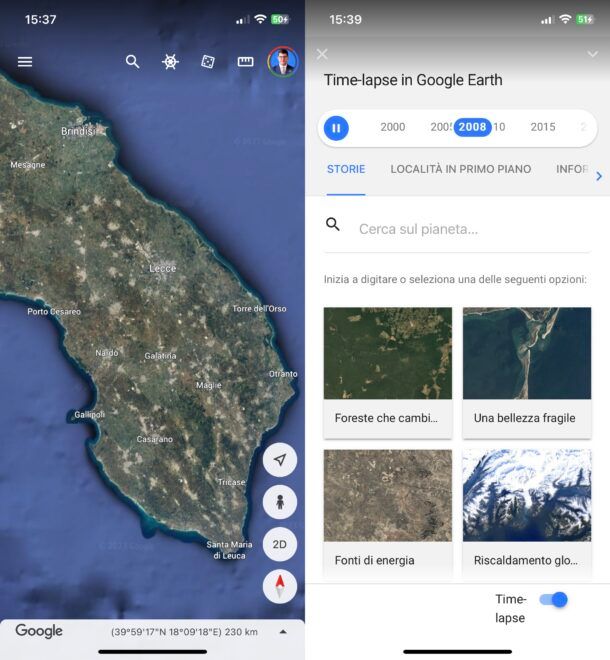
Task: Toggle the Time-lapse switch off
Action: click(554, 599)
